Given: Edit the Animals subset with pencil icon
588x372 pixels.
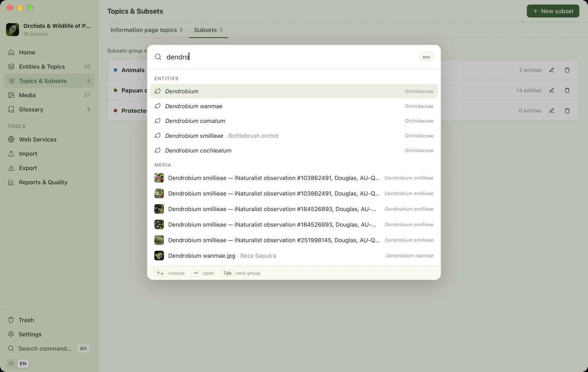Looking at the screenshot, I should pos(552,70).
